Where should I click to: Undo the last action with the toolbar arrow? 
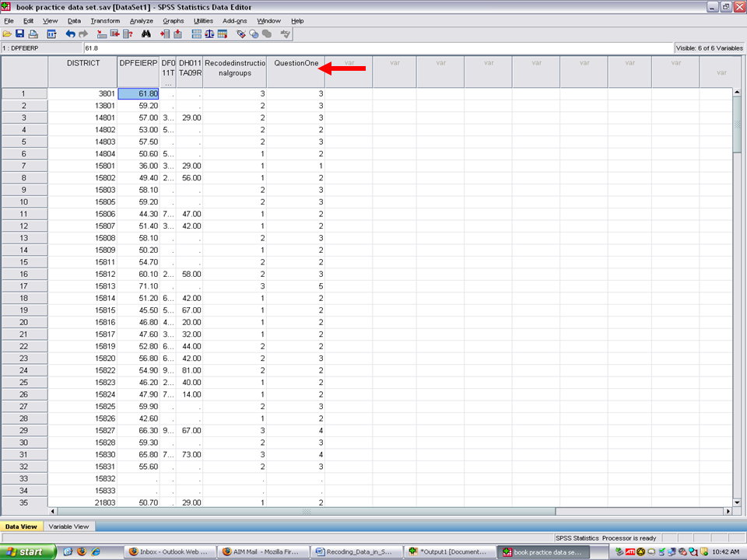(70, 34)
